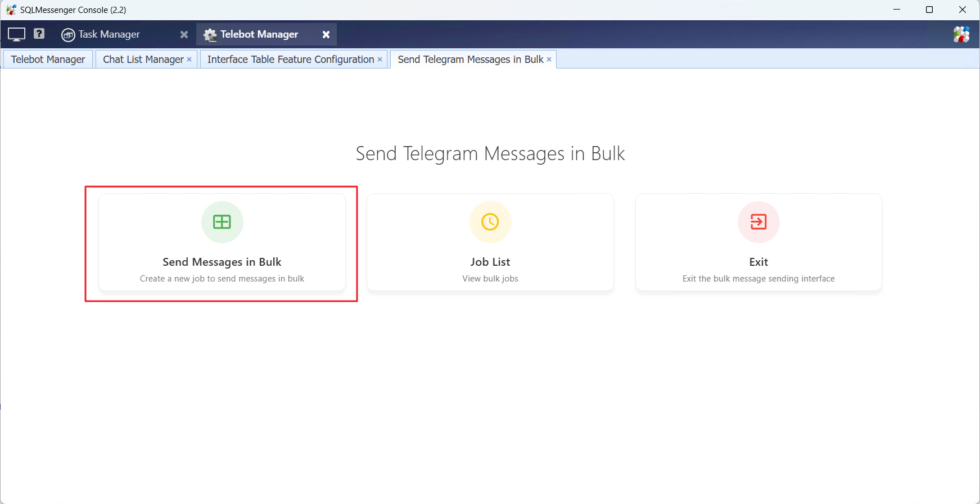Close the Telebot Manager top tab
Screen dimensions: 980x504
point(326,35)
